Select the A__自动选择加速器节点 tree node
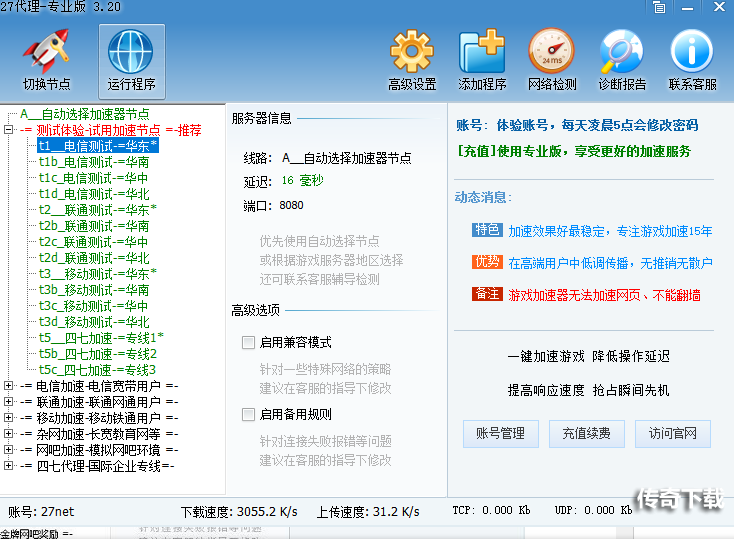734x543 pixels. point(85,114)
